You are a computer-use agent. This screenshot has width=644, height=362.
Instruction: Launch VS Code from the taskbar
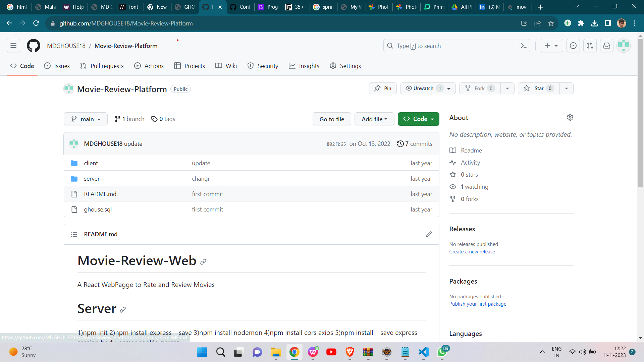pyautogui.click(x=423, y=352)
